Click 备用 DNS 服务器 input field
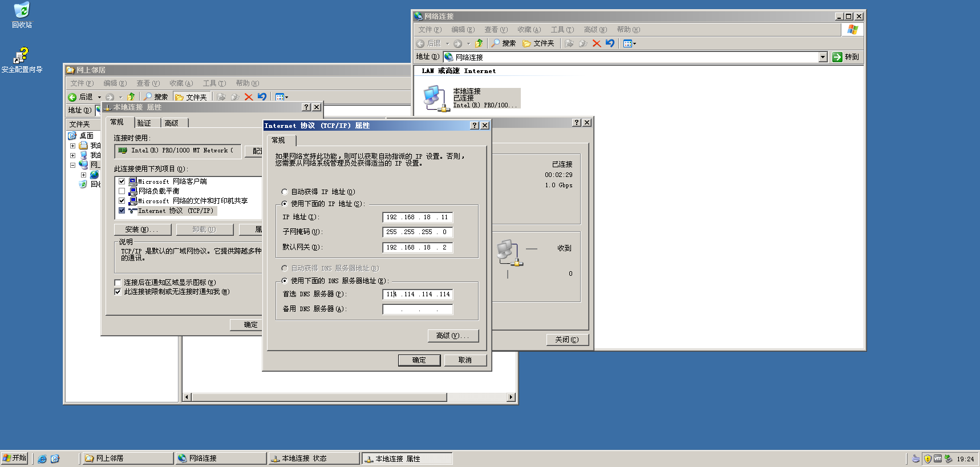 click(x=418, y=309)
